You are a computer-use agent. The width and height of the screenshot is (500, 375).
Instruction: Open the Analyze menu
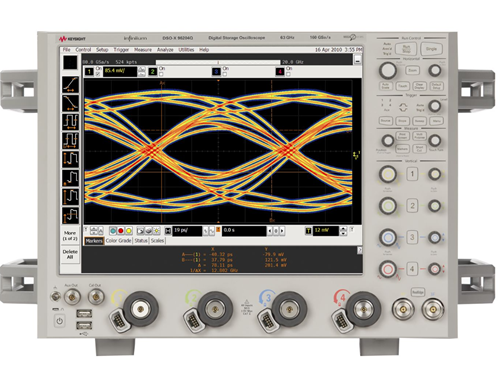(165, 50)
